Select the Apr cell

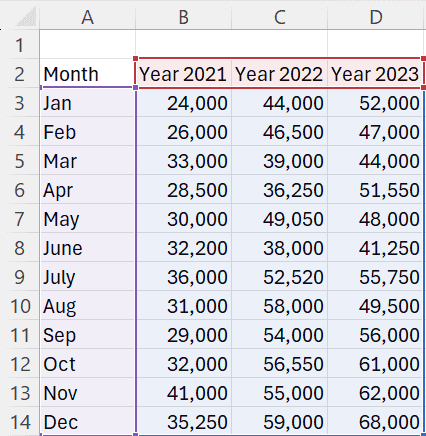pyautogui.click(x=88, y=190)
